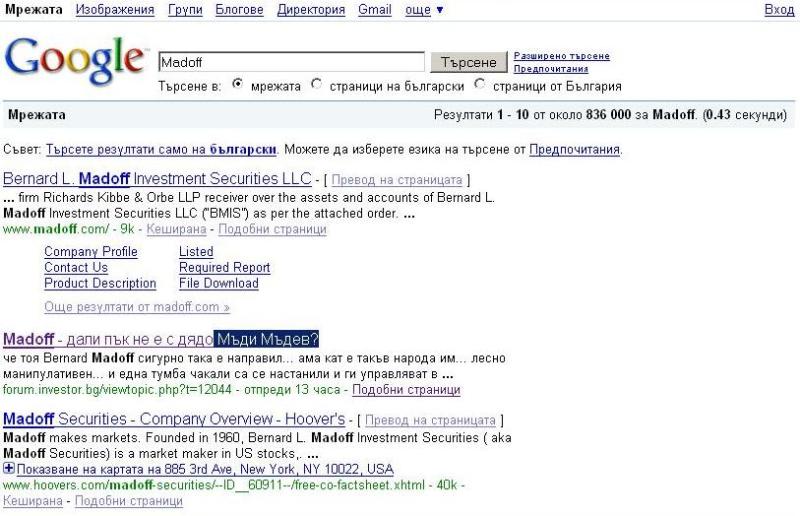Image resolution: width=800 pixels, height=516 pixels.
Task: Click inside the Madoff search field
Action: (x=292, y=62)
